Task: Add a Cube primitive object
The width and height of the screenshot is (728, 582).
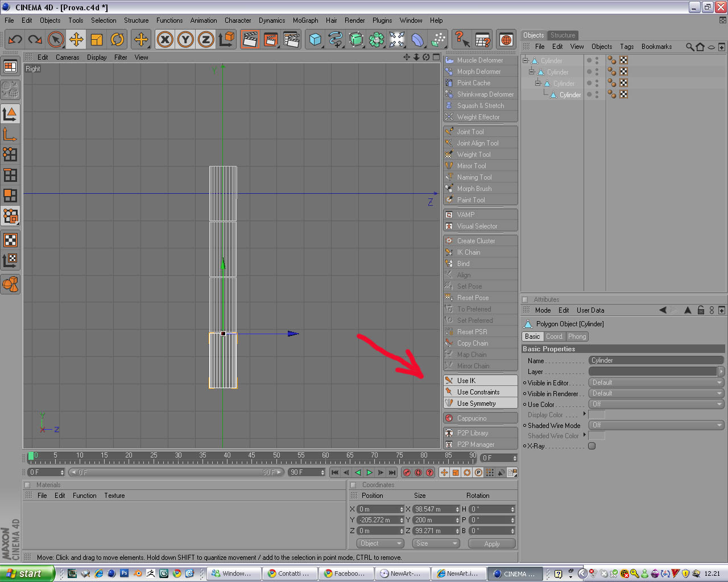Action: click(x=315, y=39)
